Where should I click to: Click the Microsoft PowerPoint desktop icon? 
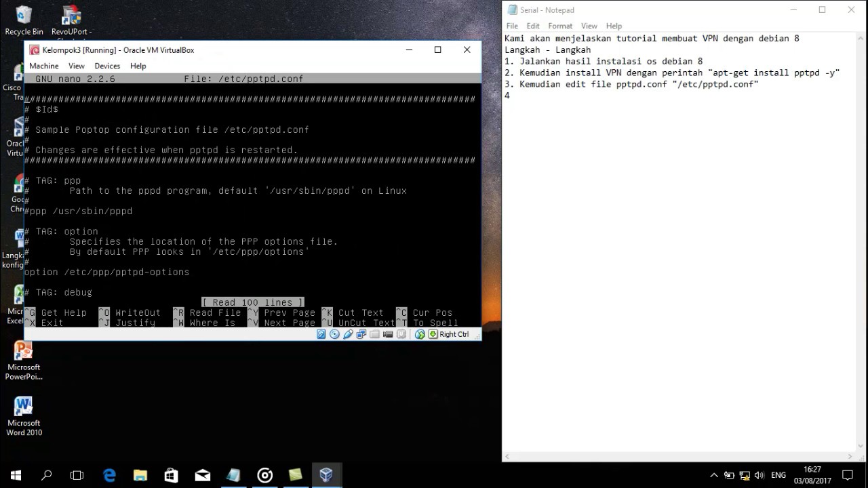24,361
